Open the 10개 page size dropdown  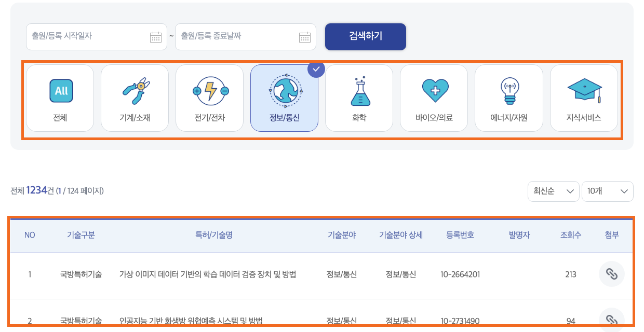pyautogui.click(x=608, y=191)
